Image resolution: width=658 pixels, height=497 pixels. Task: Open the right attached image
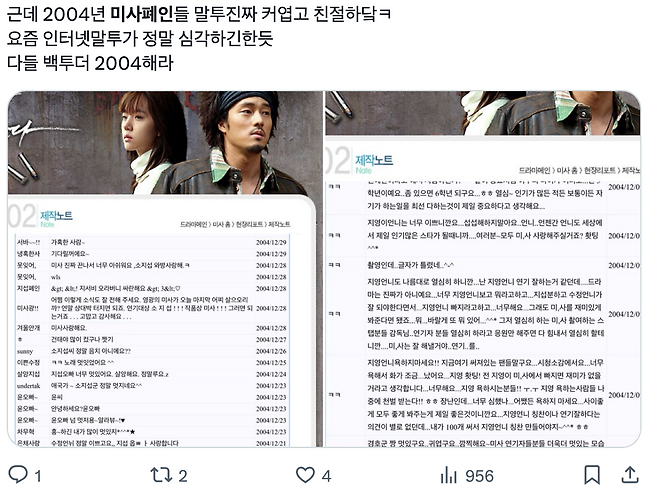(x=483, y=269)
